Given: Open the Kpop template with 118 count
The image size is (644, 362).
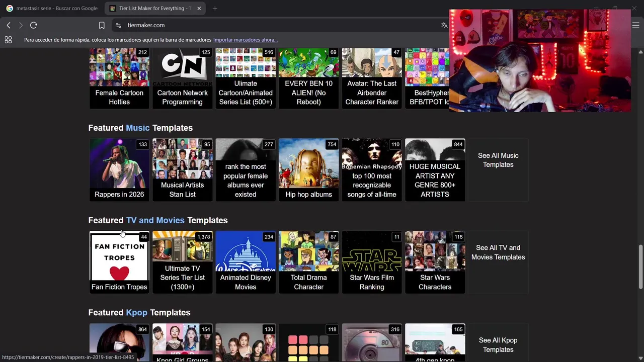Looking at the screenshot, I should click(x=309, y=343).
